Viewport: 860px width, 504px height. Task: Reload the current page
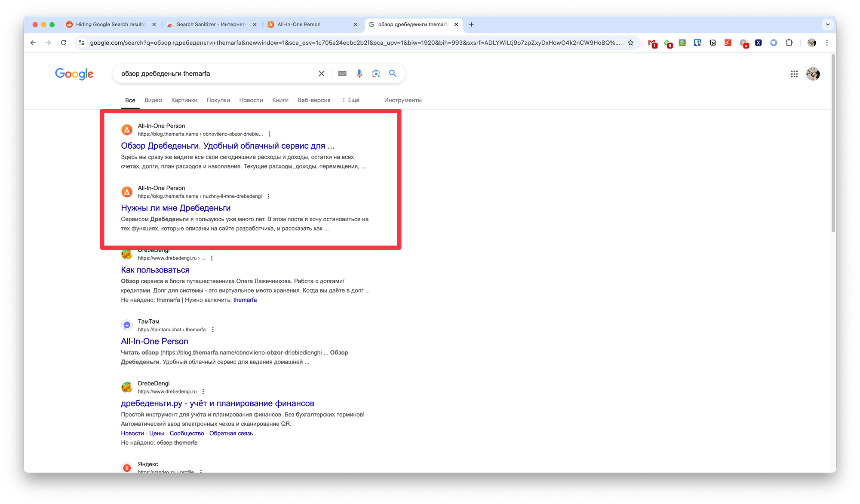click(63, 43)
